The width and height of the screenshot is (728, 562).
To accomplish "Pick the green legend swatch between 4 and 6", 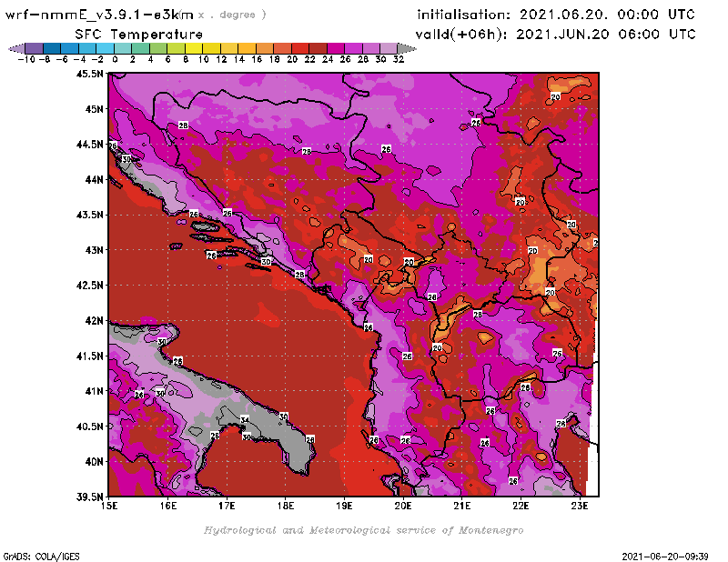I will point(158,48).
